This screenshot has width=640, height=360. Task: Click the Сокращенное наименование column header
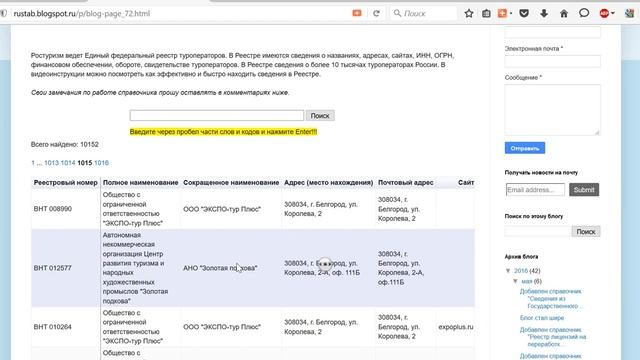[231, 182]
